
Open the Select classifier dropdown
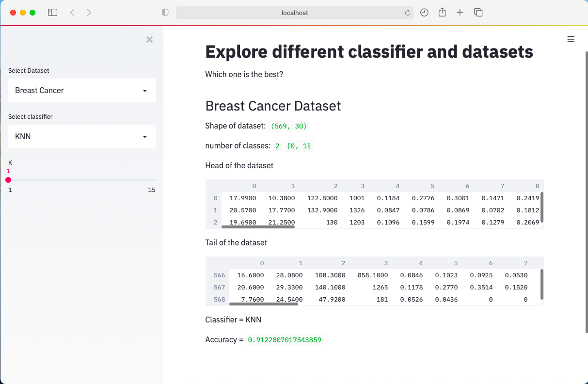[81, 136]
